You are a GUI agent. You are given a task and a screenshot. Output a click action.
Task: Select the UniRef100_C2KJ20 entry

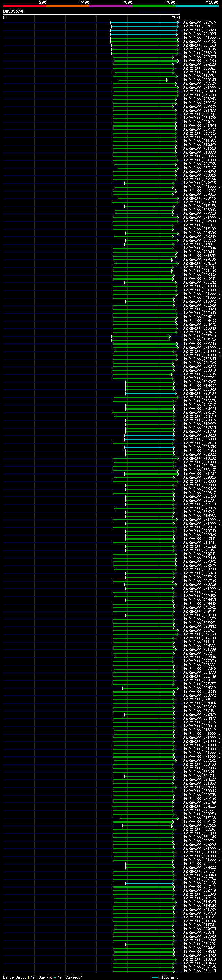point(199,412)
